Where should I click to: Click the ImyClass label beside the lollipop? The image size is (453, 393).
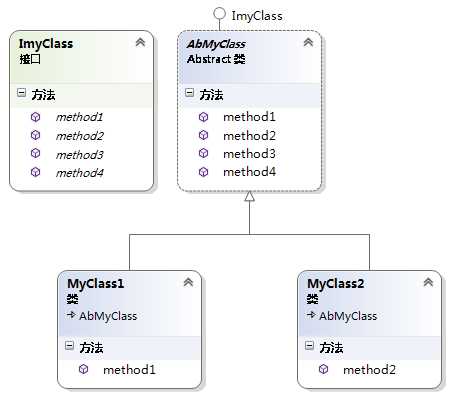click(257, 16)
